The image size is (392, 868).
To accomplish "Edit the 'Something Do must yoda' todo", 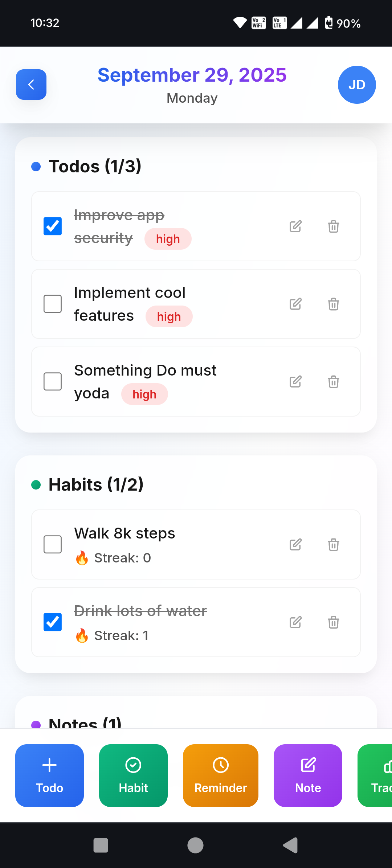I will pos(295,381).
